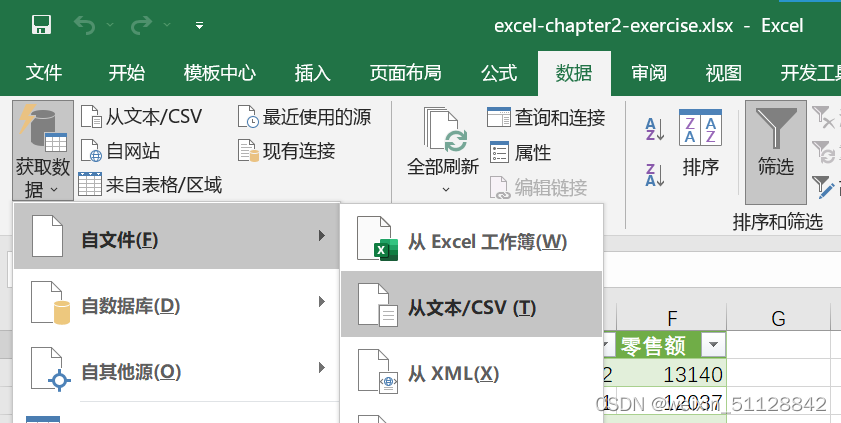
Task: Click the Undo arrow icon
Action: [x=85, y=25]
